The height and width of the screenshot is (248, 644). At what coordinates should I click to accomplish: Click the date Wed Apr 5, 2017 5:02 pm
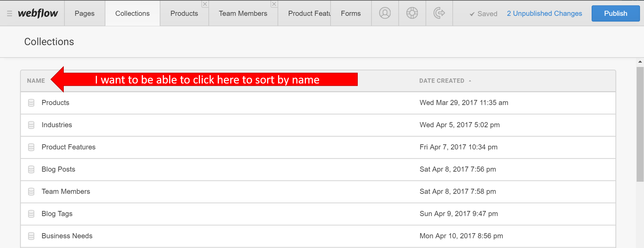pyautogui.click(x=460, y=125)
